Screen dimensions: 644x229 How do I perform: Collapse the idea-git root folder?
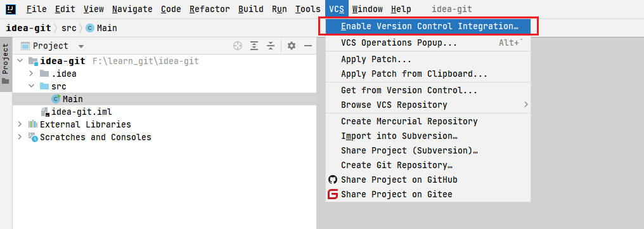click(20, 62)
